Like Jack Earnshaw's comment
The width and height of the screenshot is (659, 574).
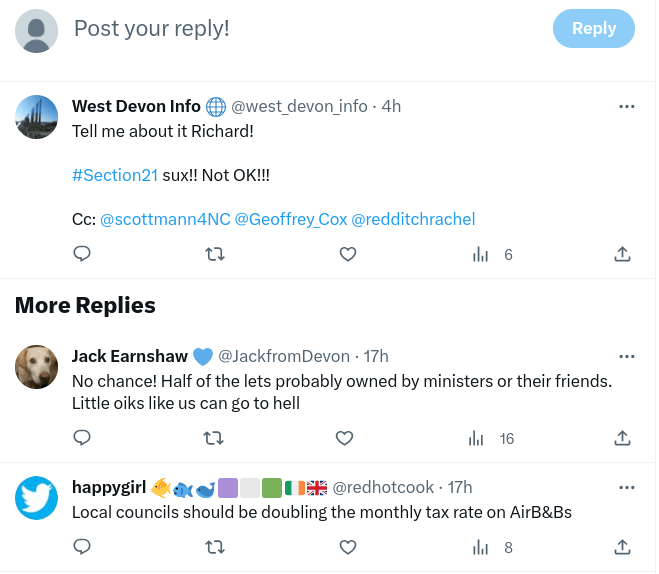[344, 438]
